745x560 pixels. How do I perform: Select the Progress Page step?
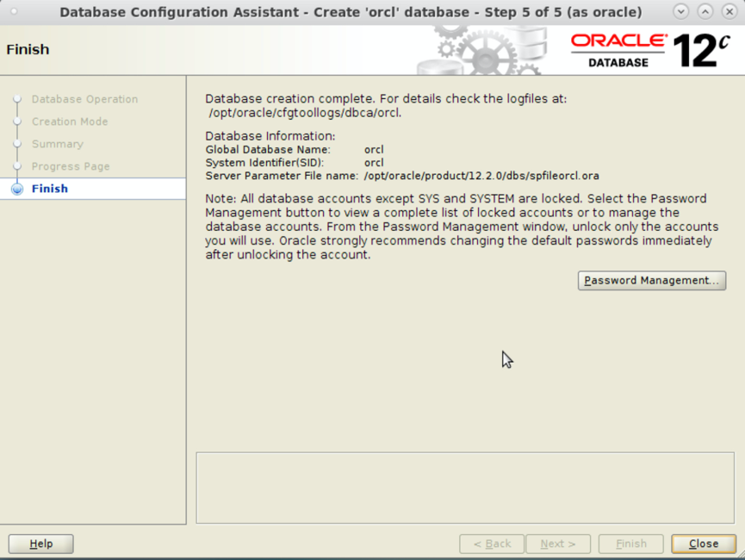(x=71, y=166)
